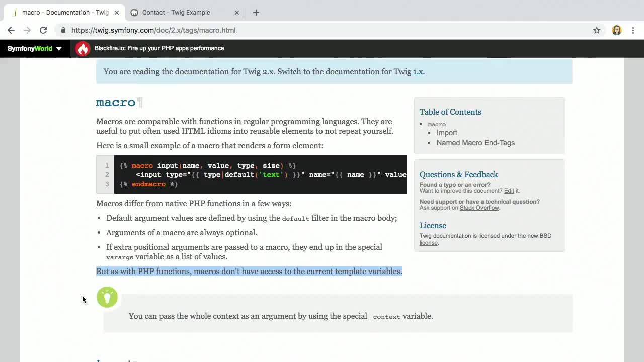The width and height of the screenshot is (644, 362).
Task: Click the macro page heading
Action: click(x=116, y=102)
